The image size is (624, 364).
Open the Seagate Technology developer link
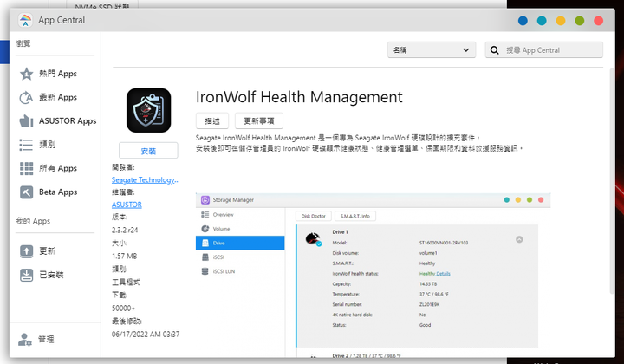(x=146, y=179)
